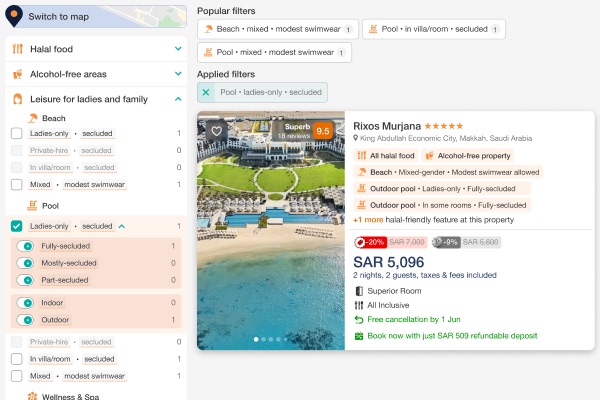Click the Wellness & Spa flower icon
The width and height of the screenshot is (600, 400).
pos(33,396)
